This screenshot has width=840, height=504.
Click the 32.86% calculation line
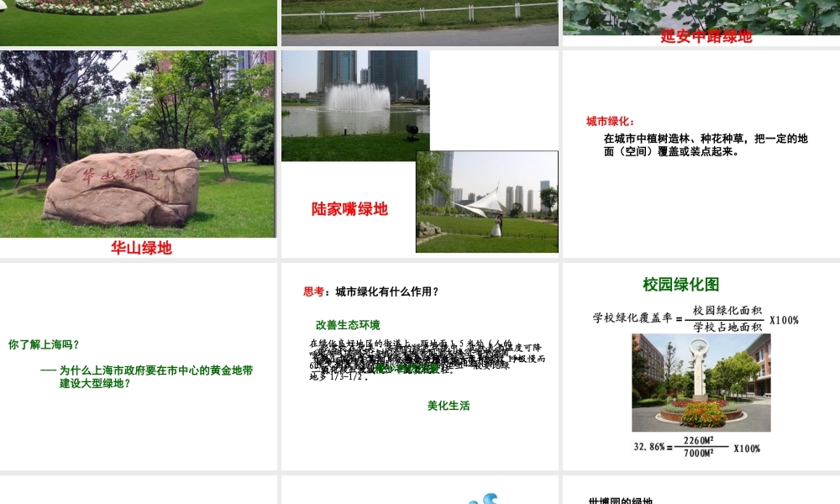[x=697, y=447]
